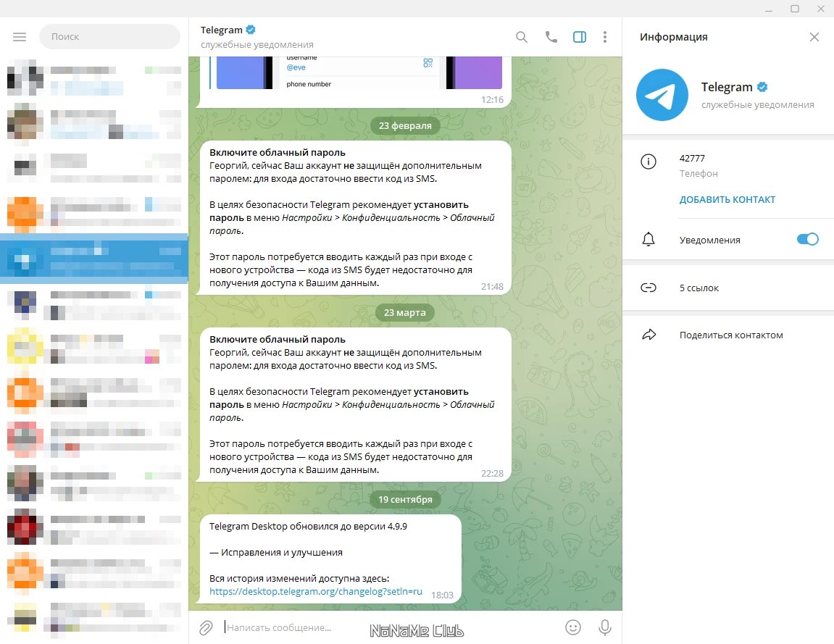Open the desktop.telegram.org changelog link
Viewport: 834px width, 644px height.
point(315,591)
